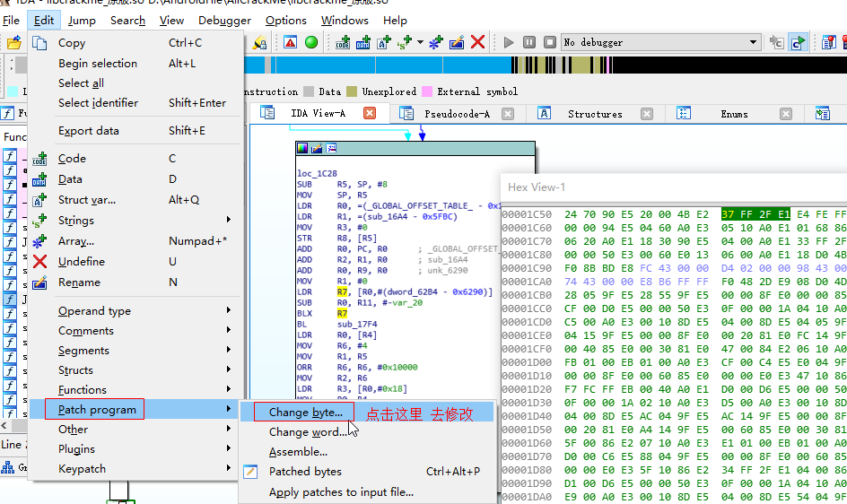Switch to the Pseudocode-A tab
This screenshot has height=504, width=847.
pos(457,114)
